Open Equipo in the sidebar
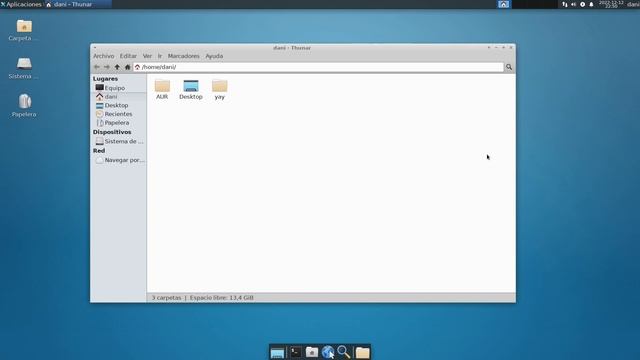The height and width of the screenshot is (360, 640). click(118, 88)
